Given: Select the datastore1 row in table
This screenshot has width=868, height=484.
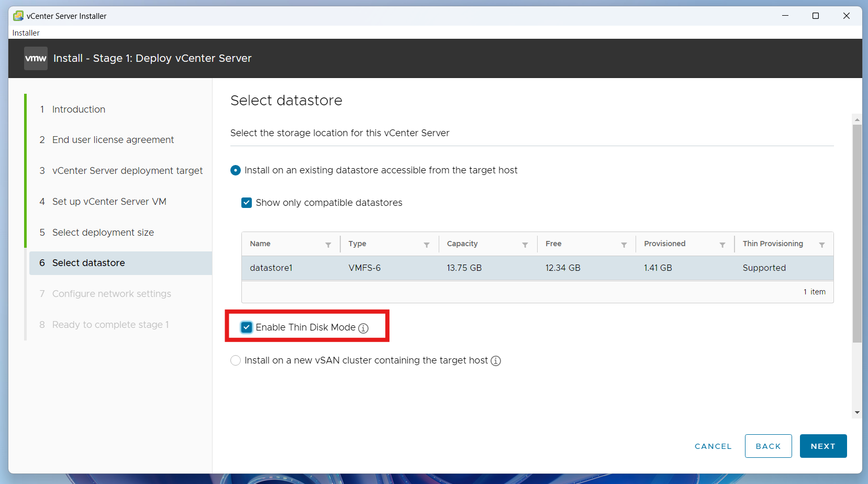Looking at the screenshot, I should [537, 268].
